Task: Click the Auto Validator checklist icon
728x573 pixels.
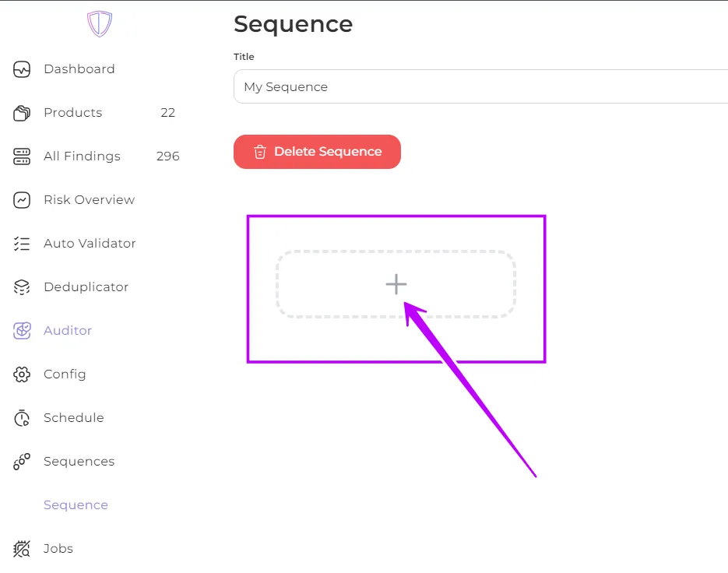Action: (x=21, y=243)
